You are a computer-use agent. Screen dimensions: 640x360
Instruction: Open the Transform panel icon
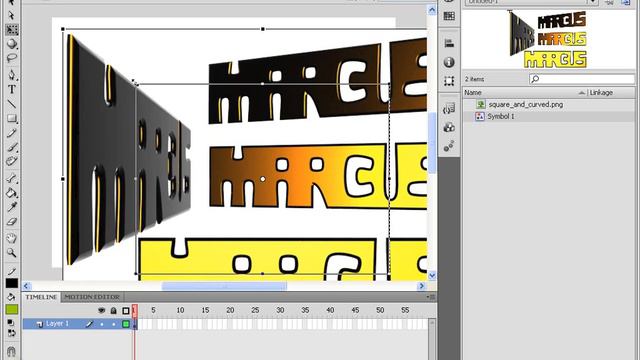tap(449, 81)
